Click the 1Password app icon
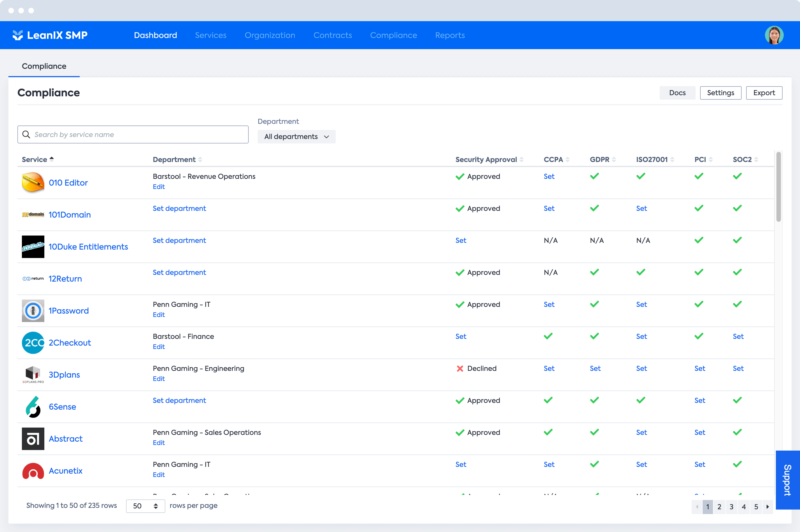800x532 pixels. (33, 310)
